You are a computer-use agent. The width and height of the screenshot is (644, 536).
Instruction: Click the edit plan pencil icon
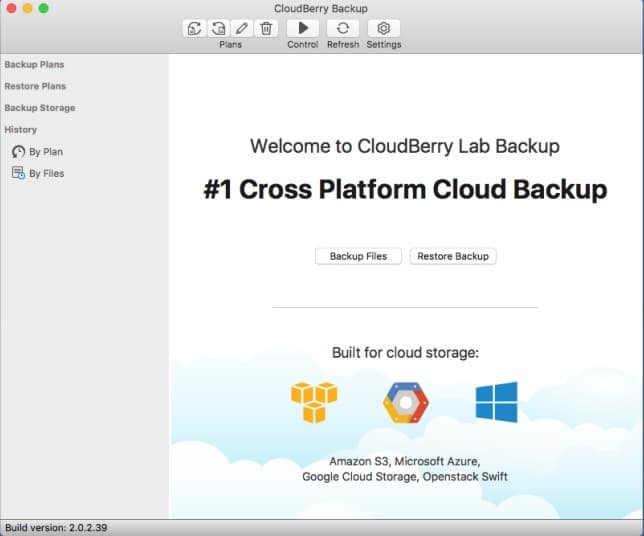point(242,28)
